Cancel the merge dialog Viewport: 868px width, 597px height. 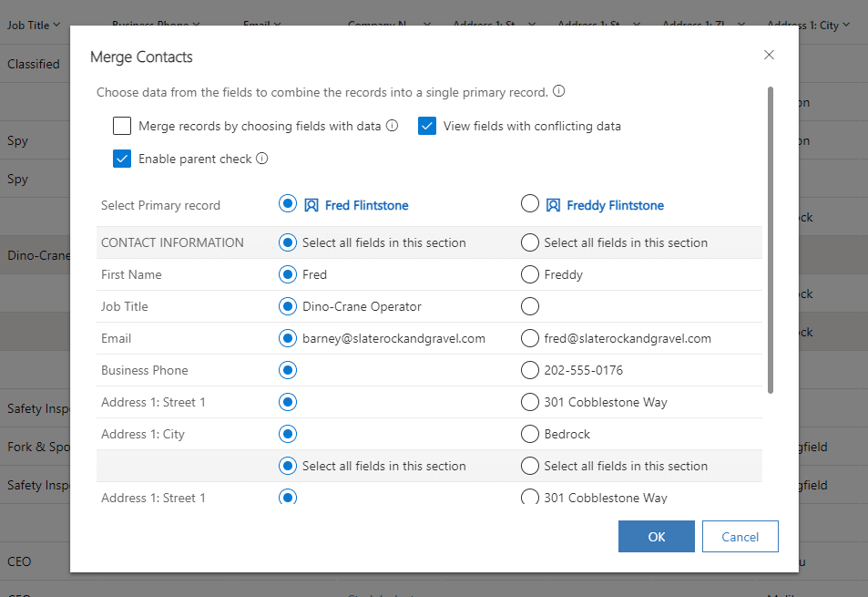click(740, 536)
